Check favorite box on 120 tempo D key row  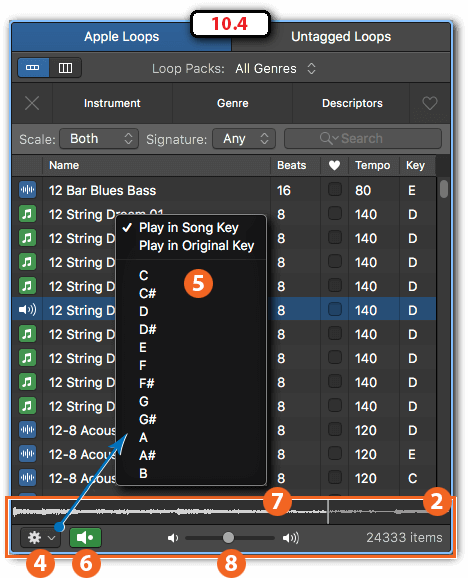[335, 429]
